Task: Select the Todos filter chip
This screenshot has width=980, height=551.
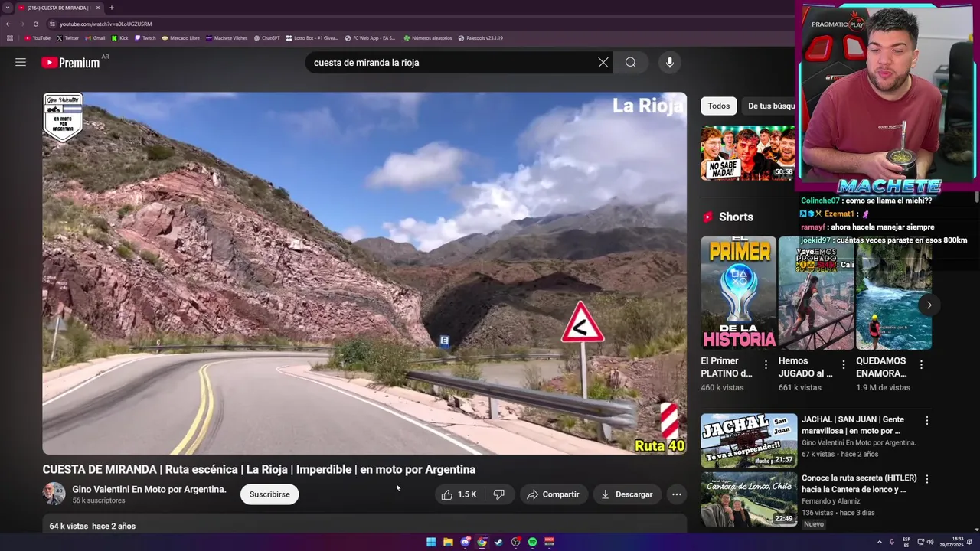Action: (718, 106)
